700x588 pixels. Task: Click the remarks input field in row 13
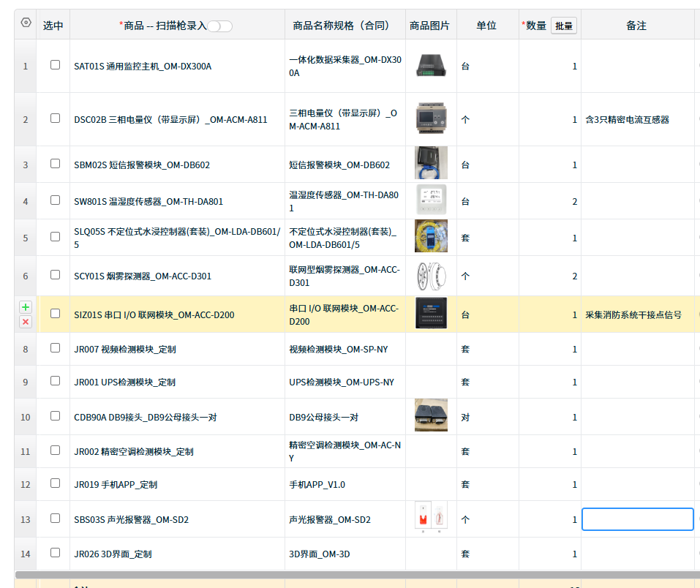click(x=637, y=519)
